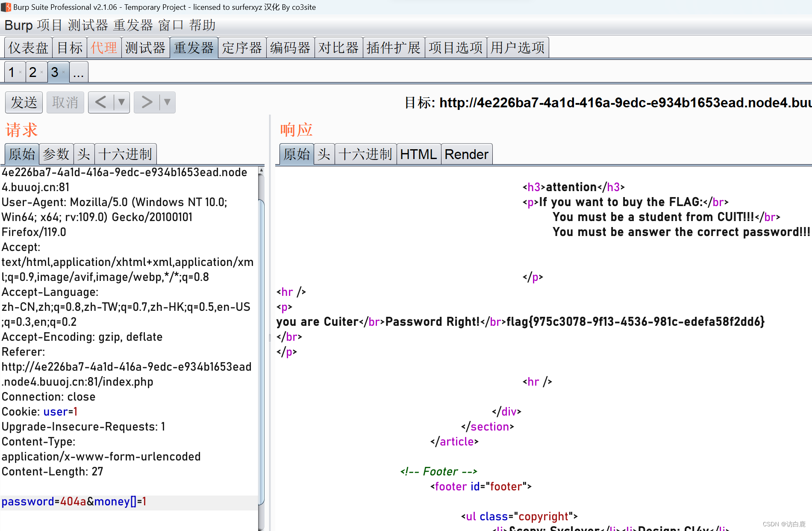Expand the forward history dropdown arrow
Viewport: 812px width, 531px height.
click(x=168, y=102)
